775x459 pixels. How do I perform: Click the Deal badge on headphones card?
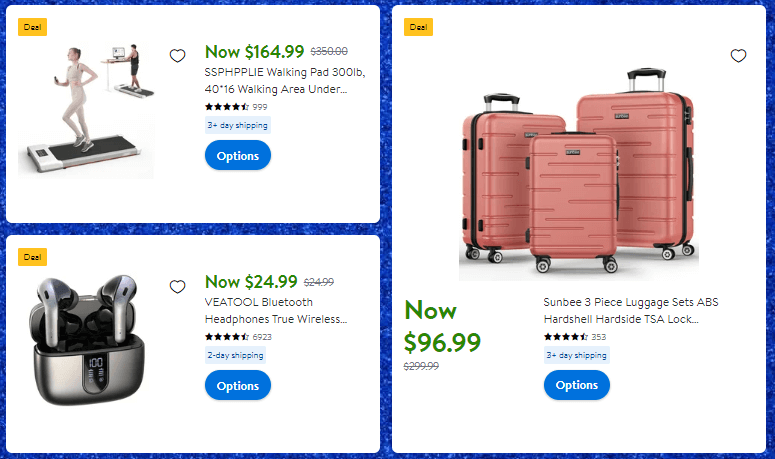pos(32,257)
